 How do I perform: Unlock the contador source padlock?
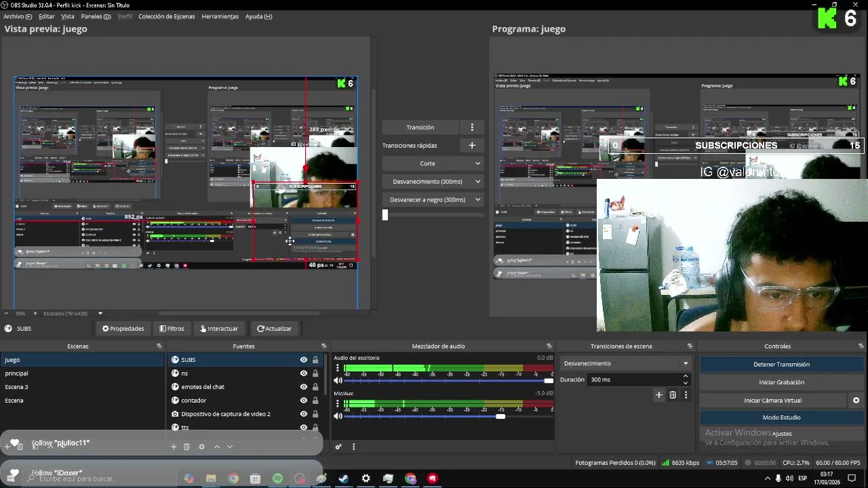[315, 401]
